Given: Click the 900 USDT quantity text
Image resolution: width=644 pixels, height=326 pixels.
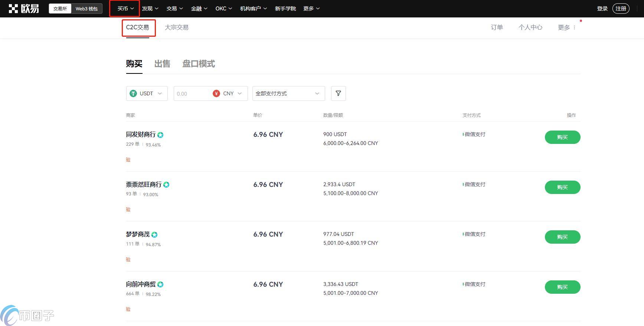Looking at the screenshot, I should tap(335, 134).
